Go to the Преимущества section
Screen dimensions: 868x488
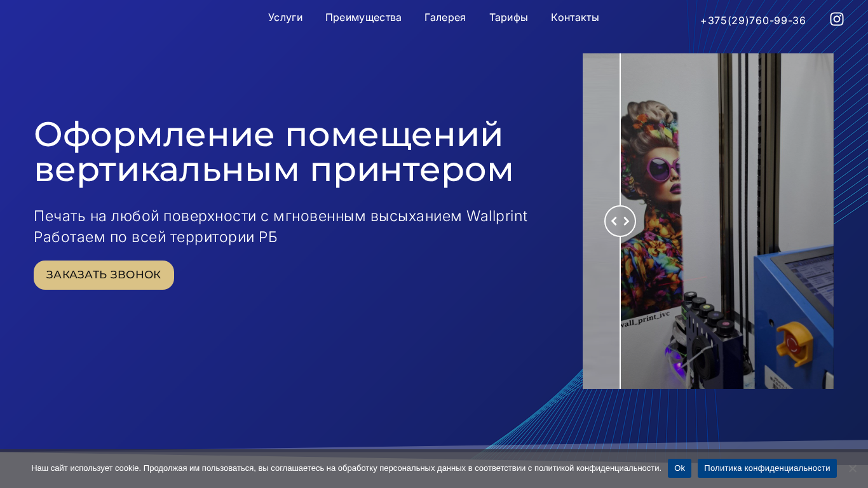(x=363, y=18)
